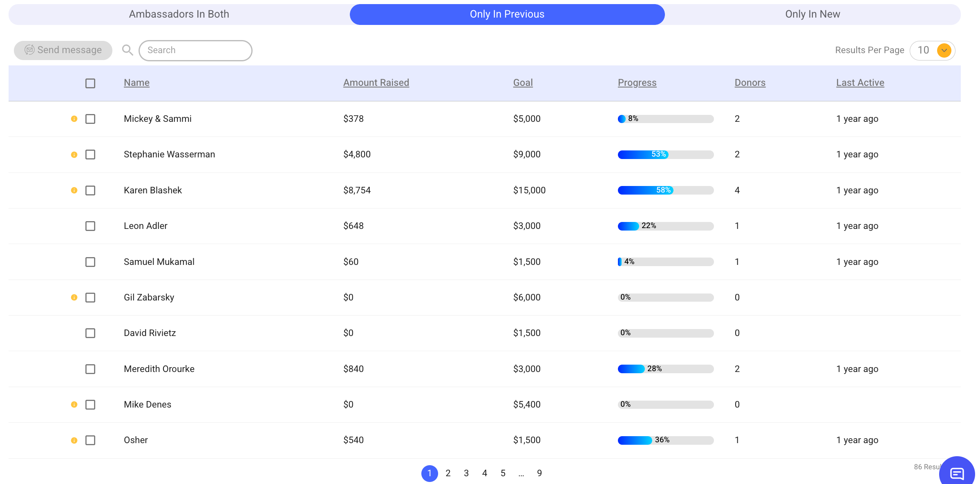Image resolution: width=980 pixels, height=484 pixels.
Task: Click the info icon beside Stephanie Wasserman
Action: pos(74,155)
